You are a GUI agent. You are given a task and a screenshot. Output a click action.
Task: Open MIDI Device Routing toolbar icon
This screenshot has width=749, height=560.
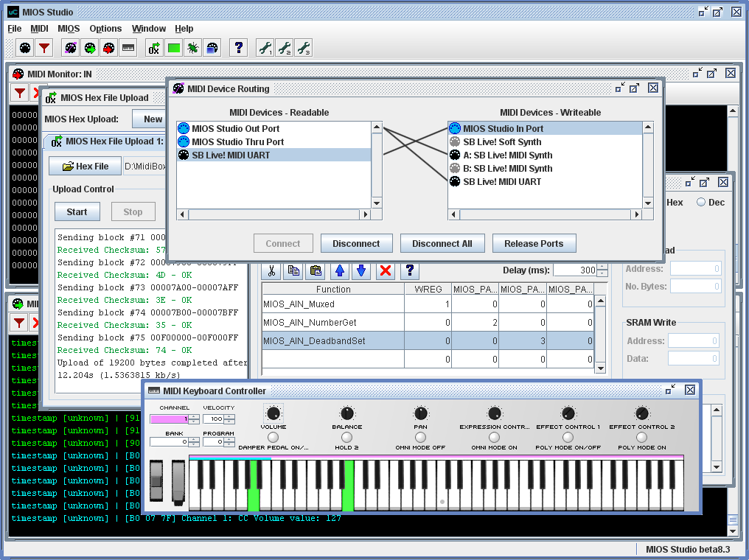coord(71,48)
